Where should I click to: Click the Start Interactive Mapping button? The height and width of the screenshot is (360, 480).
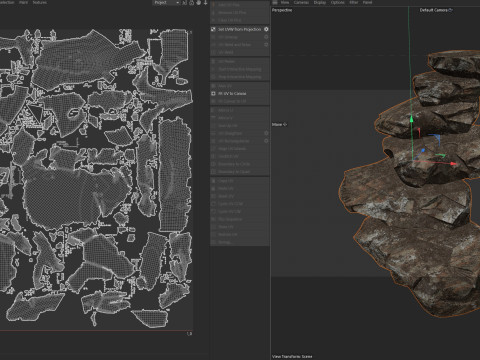[239, 69]
